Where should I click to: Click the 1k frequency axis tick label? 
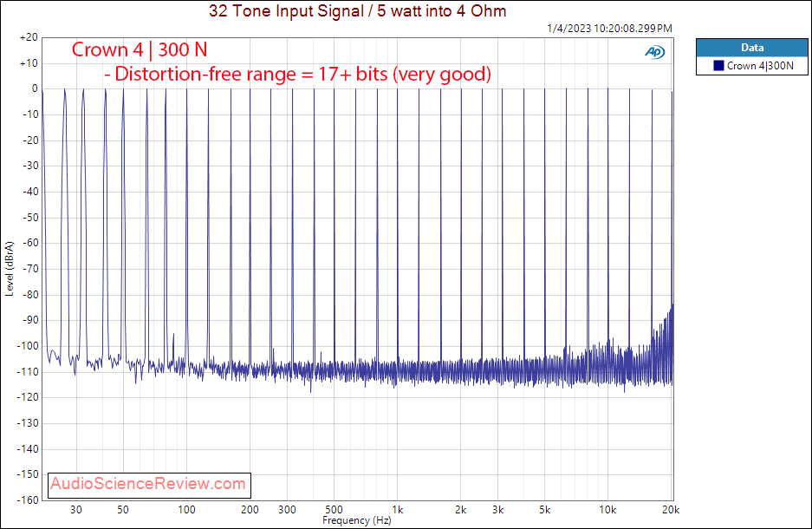tap(397, 510)
